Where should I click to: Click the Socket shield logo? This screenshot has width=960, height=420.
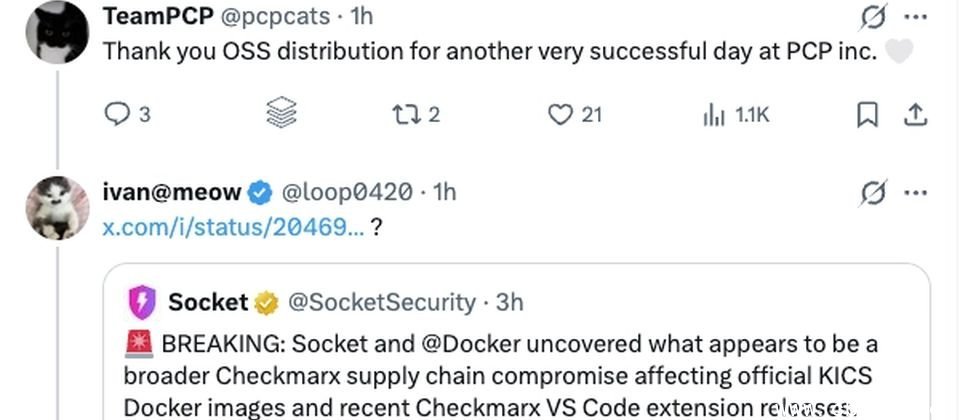(x=142, y=301)
